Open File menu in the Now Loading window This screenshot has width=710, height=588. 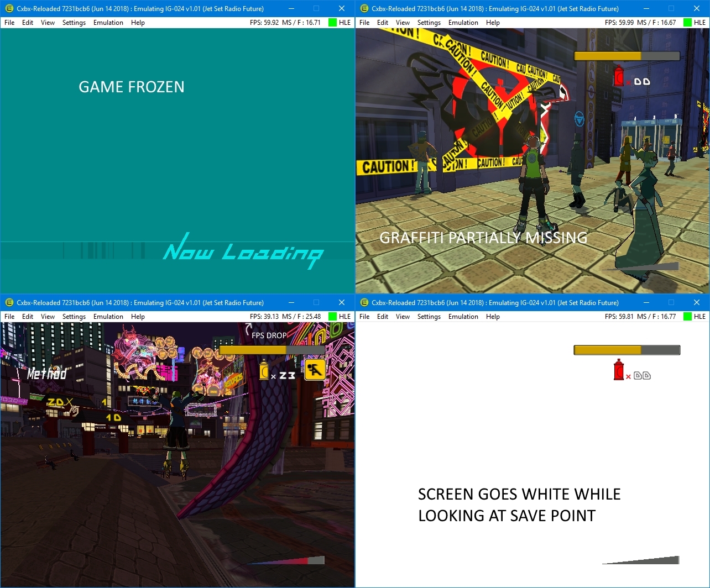pos(9,23)
